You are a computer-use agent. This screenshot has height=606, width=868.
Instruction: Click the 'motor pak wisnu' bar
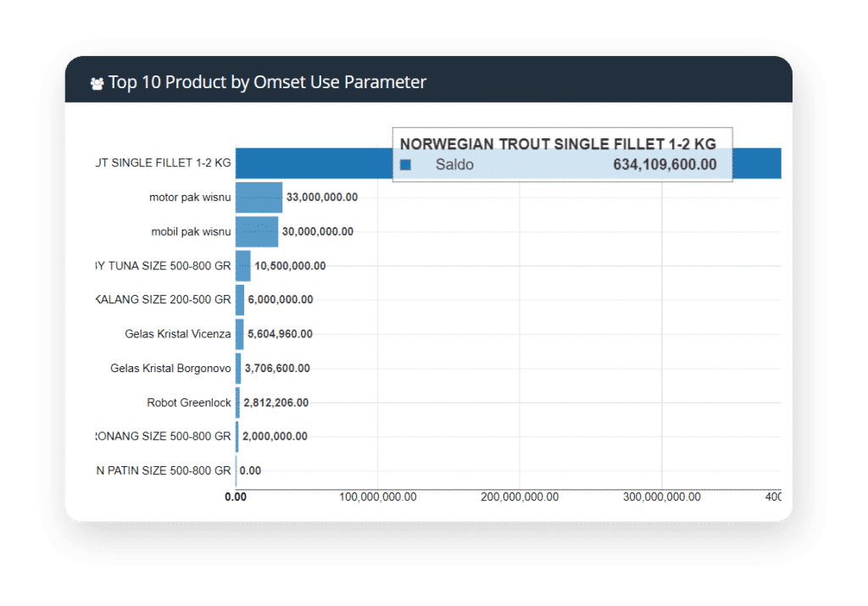(259, 197)
